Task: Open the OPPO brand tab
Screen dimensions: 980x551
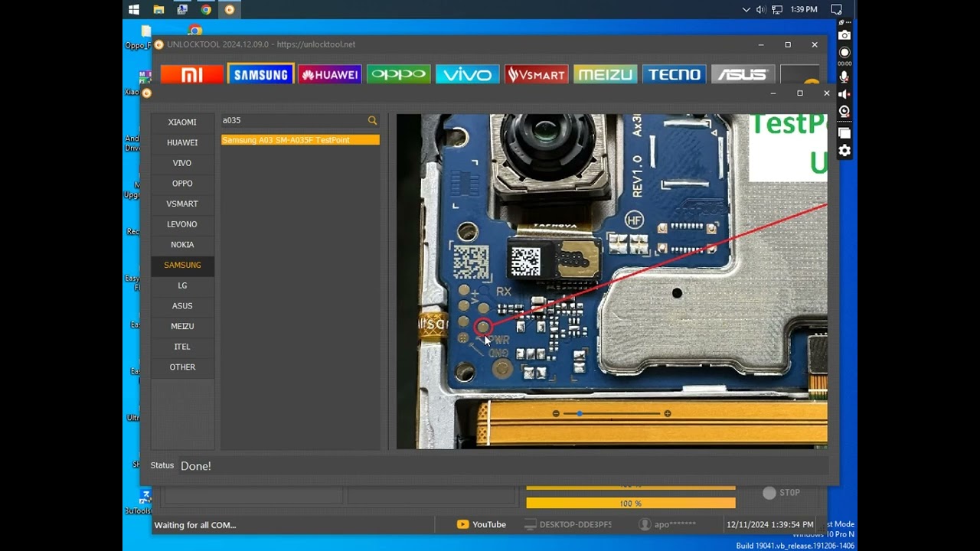Action: click(x=399, y=74)
